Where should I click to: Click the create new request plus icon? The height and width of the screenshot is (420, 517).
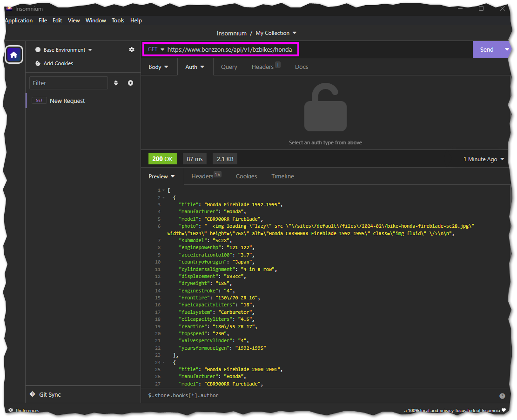click(x=131, y=83)
